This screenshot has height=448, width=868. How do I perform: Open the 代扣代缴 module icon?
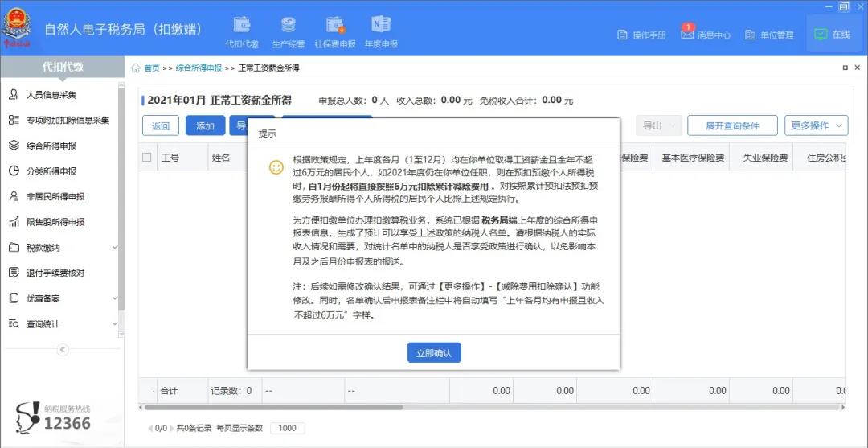241,32
